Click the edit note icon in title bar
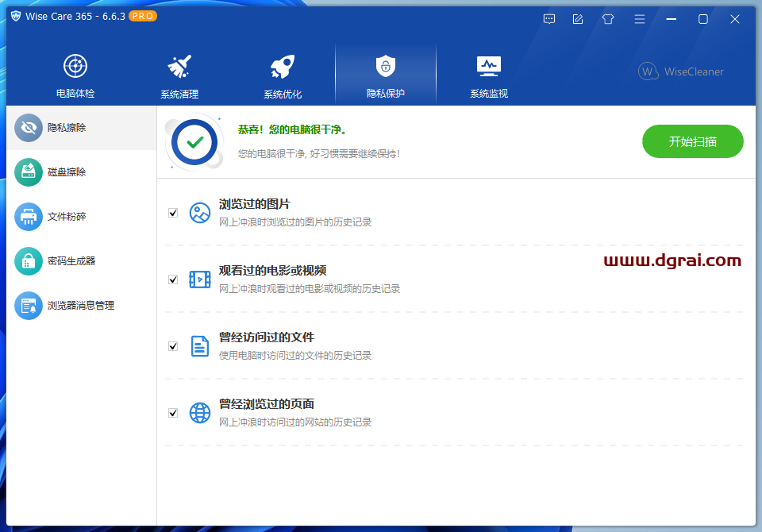The image size is (762, 532). click(x=578, y=19)
